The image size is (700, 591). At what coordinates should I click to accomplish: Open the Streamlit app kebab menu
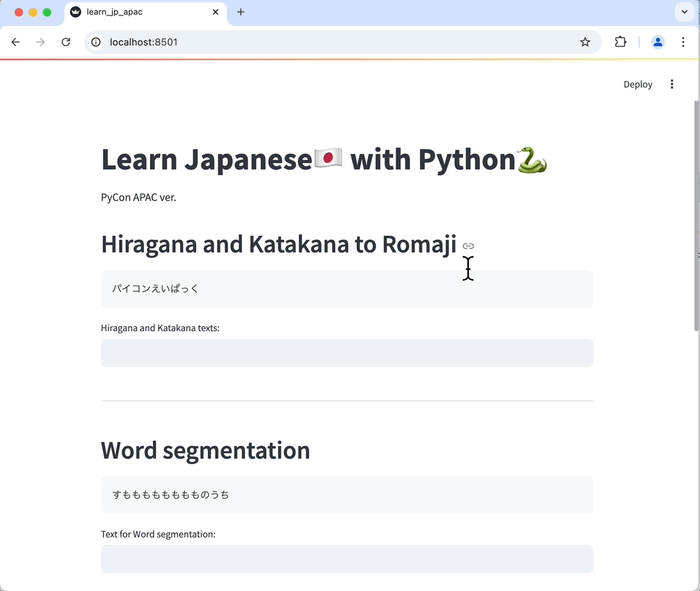(671, 84)
